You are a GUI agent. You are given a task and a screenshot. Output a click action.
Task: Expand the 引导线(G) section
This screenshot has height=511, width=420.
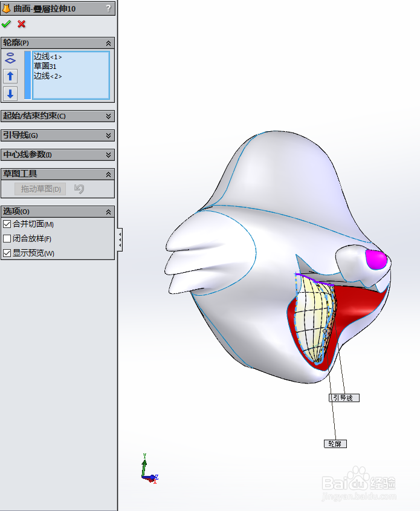(108, 135)
